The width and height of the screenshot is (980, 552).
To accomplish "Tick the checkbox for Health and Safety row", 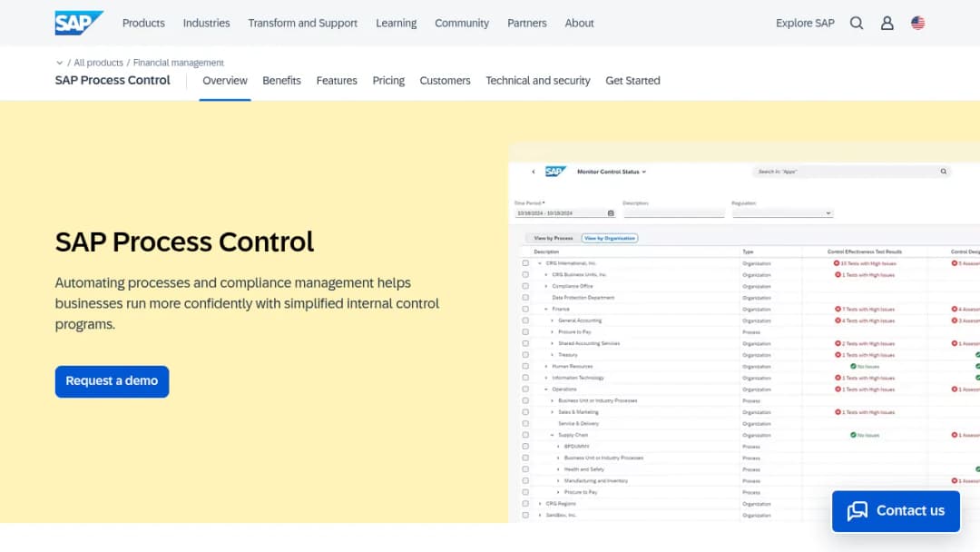I will (x=525, y=469).
